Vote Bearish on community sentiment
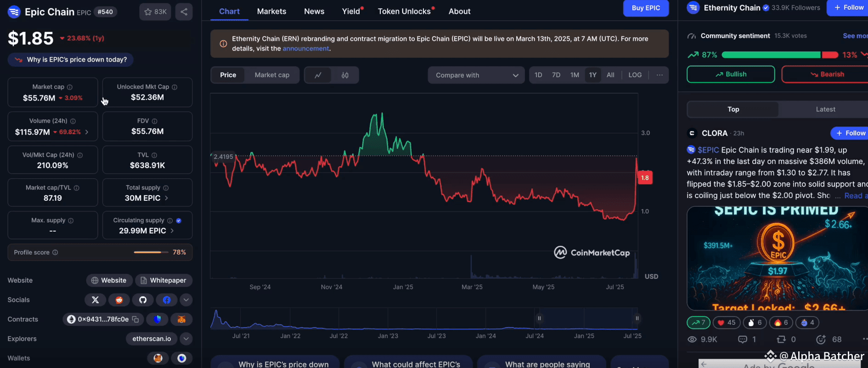Screen dimensions: 868x368 tap(825, 74)
